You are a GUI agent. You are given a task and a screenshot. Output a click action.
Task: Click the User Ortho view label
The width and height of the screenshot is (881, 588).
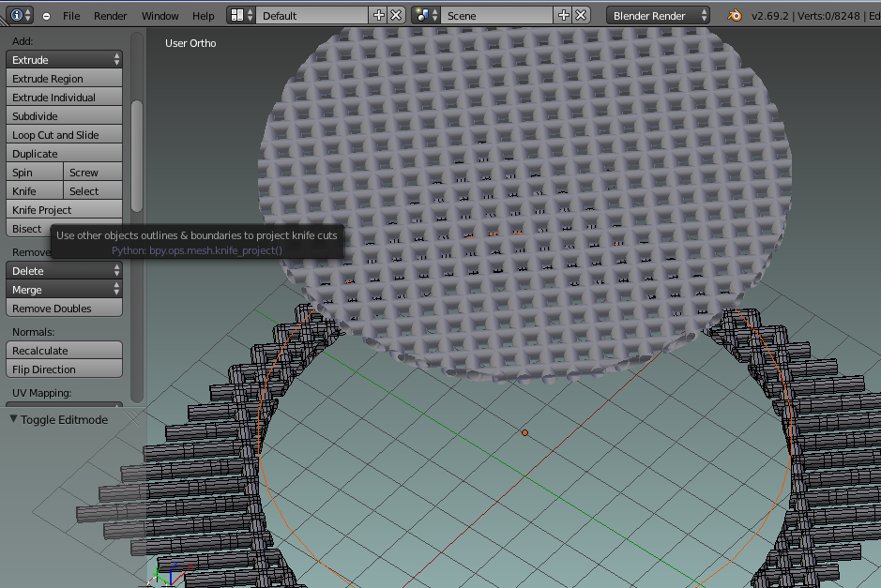[x=190, y=43]
